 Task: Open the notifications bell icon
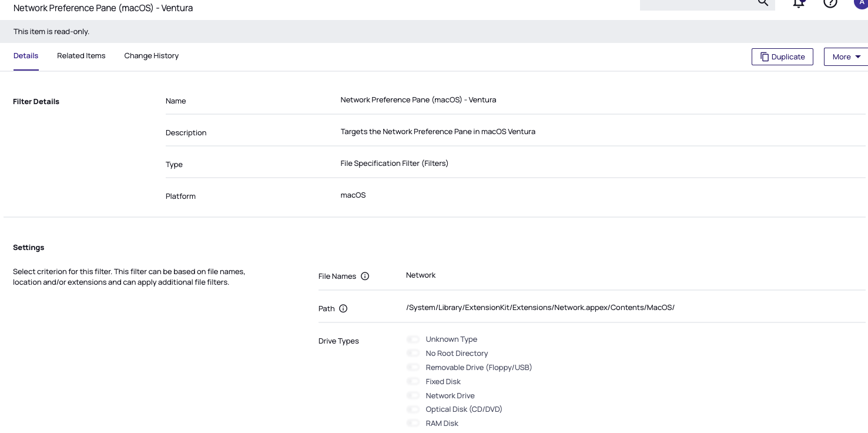(x=799, y=3)
